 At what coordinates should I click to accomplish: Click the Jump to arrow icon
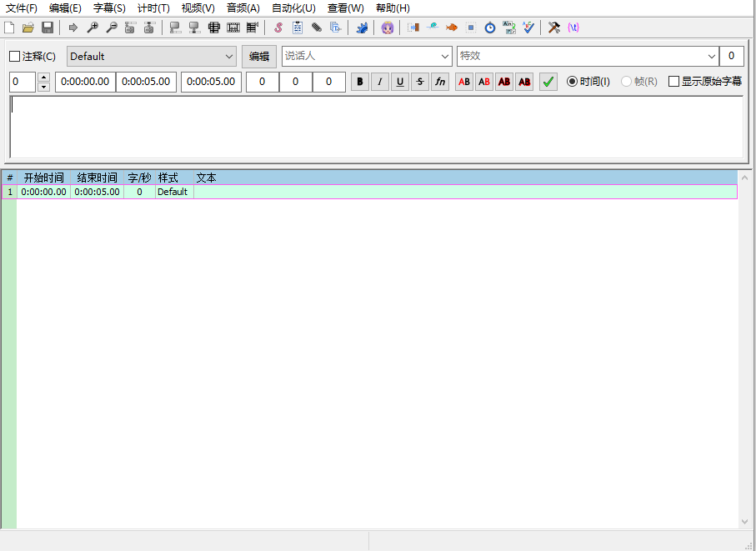(x=73, y=28)
